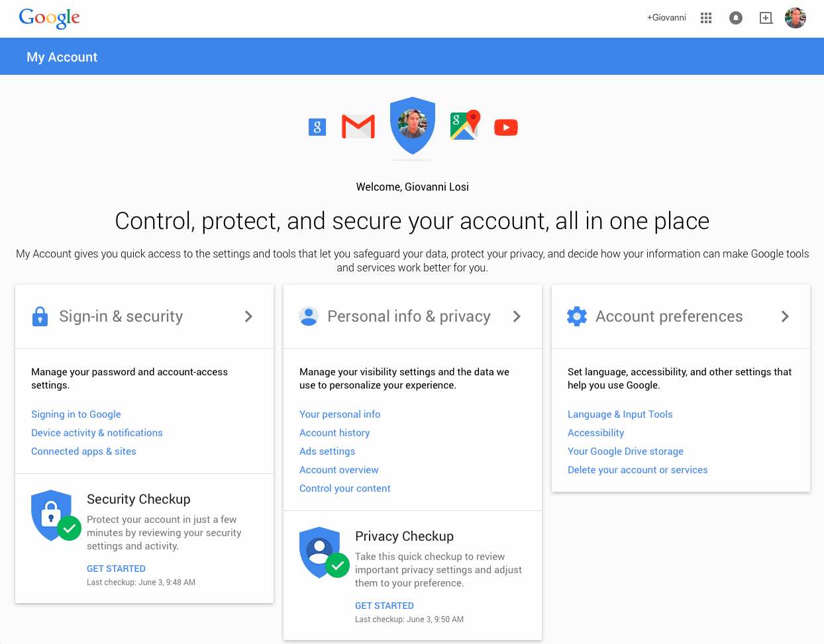Viewport: 824px width, 644px height.
Task: Open profile avatar in top right corner
Action: [x=796, y=18]
